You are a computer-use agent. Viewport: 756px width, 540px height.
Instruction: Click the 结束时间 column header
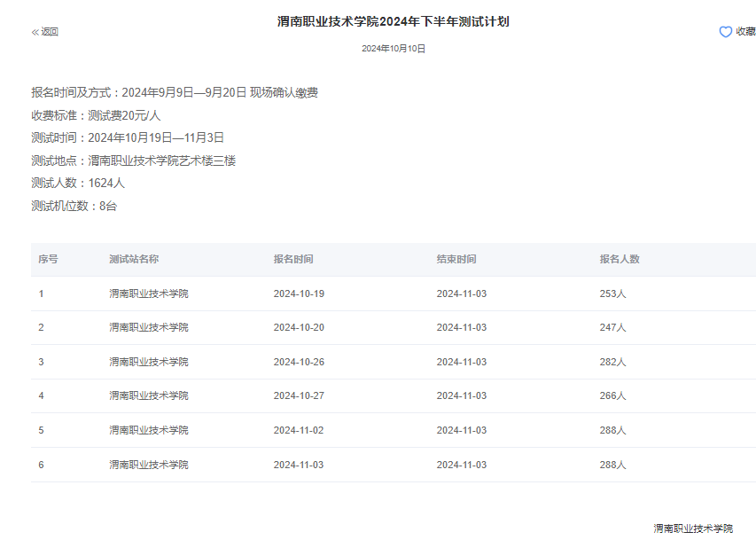pos(456,260)
